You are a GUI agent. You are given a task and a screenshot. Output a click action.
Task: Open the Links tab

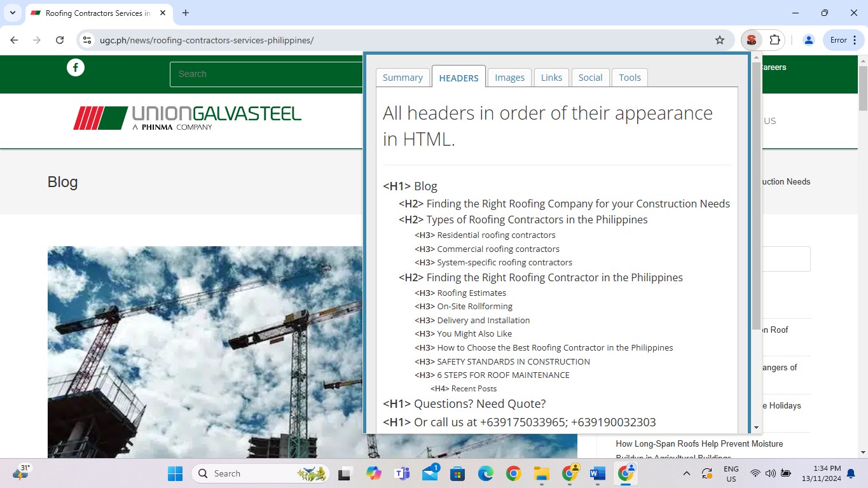pyautogui.click(x=551, y=78)
